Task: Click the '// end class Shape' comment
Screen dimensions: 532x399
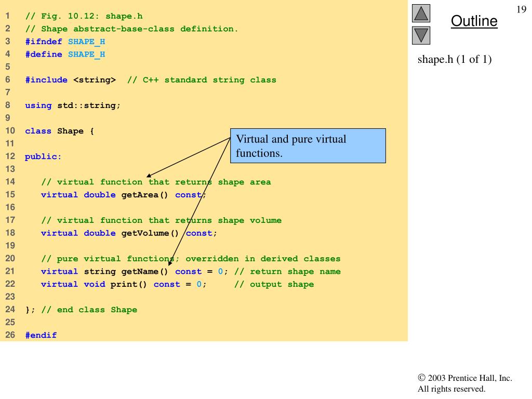Action: (89, 310)
